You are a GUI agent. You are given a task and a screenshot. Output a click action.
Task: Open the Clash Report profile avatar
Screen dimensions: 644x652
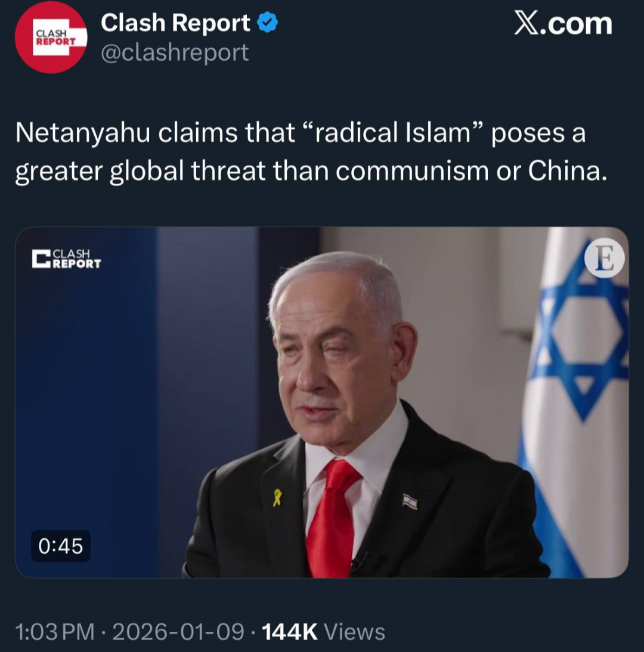click(x=51, y=38)
